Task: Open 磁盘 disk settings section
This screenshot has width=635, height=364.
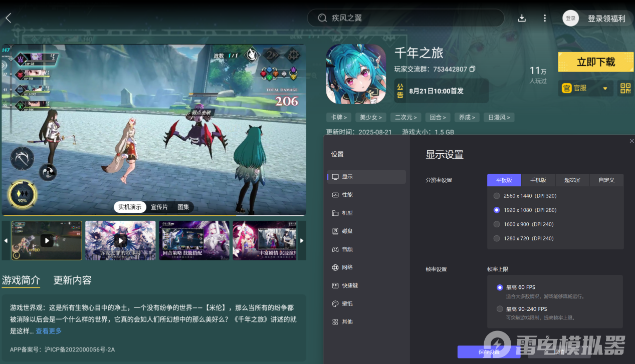Action: tap(366, 231)
